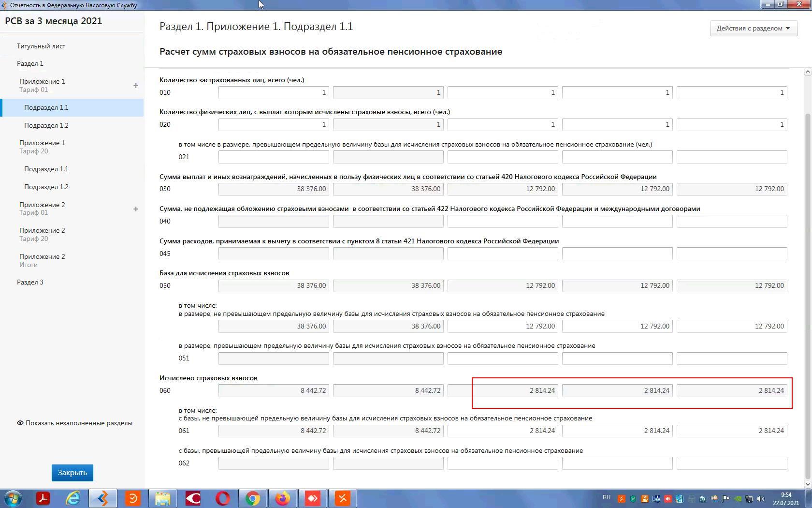Launch Adobe Acrobat Reader from taskbar
812x508 pixels.
[x=43, y=498]
